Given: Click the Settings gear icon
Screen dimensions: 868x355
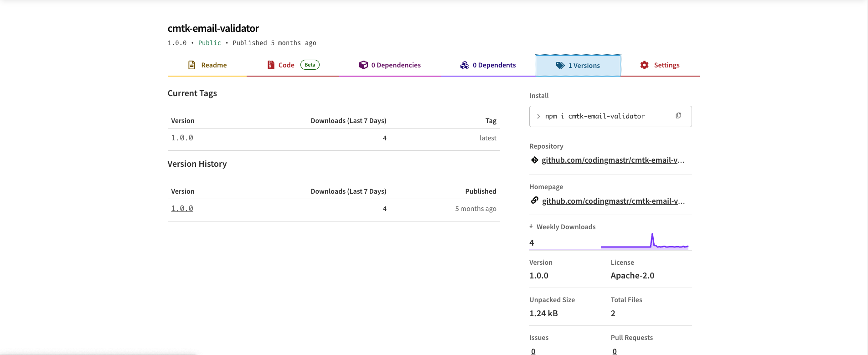Looking at the screenshot, I should click(644, 65).
